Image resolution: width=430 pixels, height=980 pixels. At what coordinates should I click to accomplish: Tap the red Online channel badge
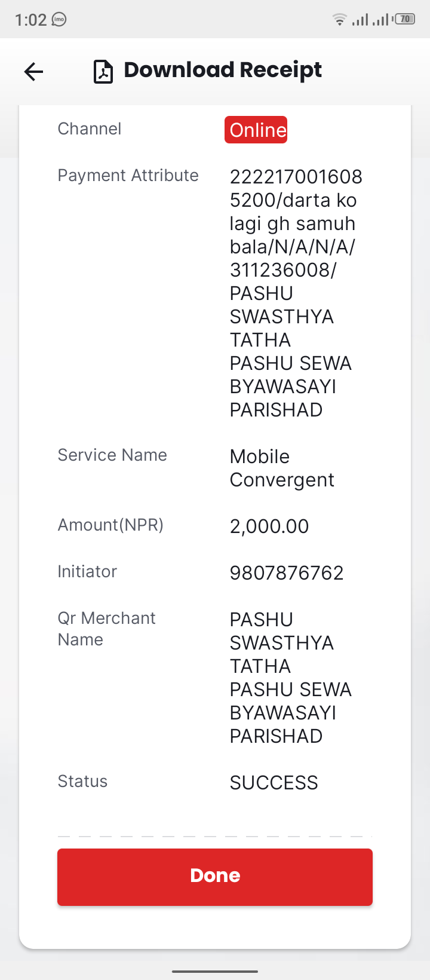[x=256, y=130]
